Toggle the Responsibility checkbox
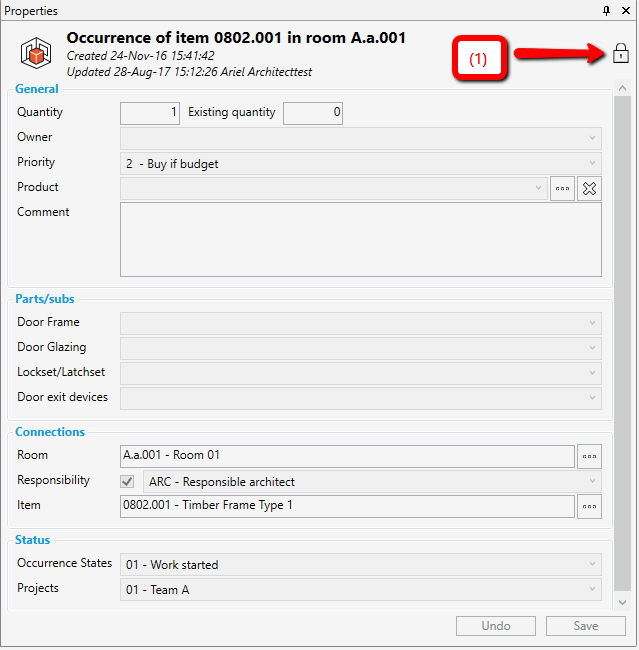The height and width of the screenshot is (650, 639). pos(127,481)
